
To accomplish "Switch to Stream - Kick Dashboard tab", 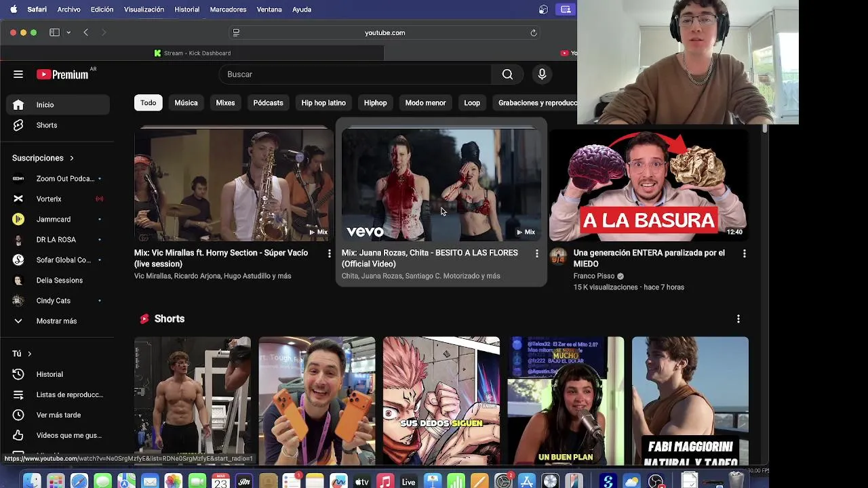I will [193, 53].
